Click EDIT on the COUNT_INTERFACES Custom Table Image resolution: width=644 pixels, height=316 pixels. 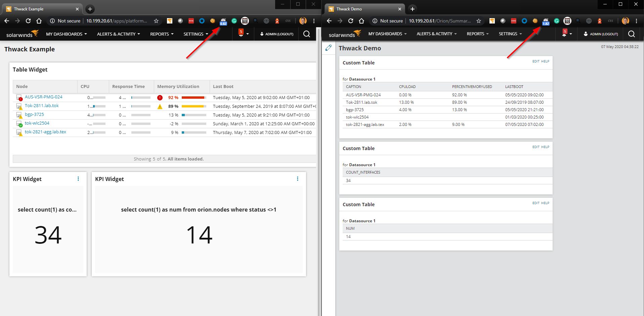coord(536,147)
